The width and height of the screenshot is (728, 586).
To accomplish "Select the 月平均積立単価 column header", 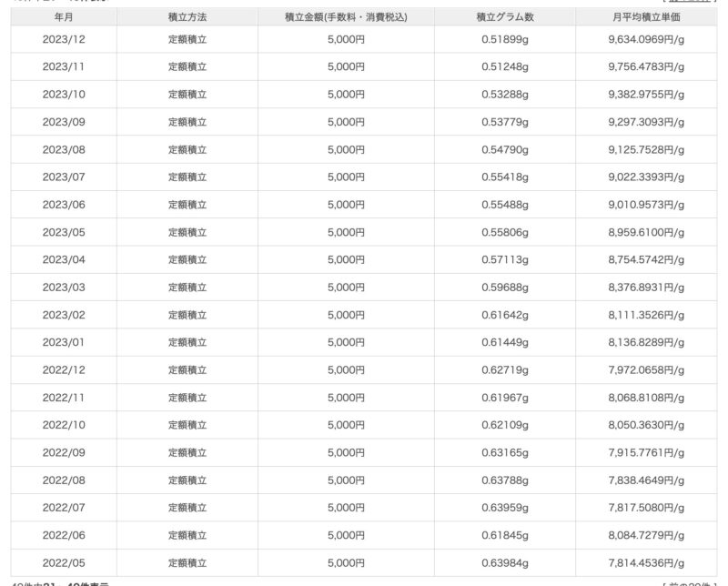I will point(646,17).
